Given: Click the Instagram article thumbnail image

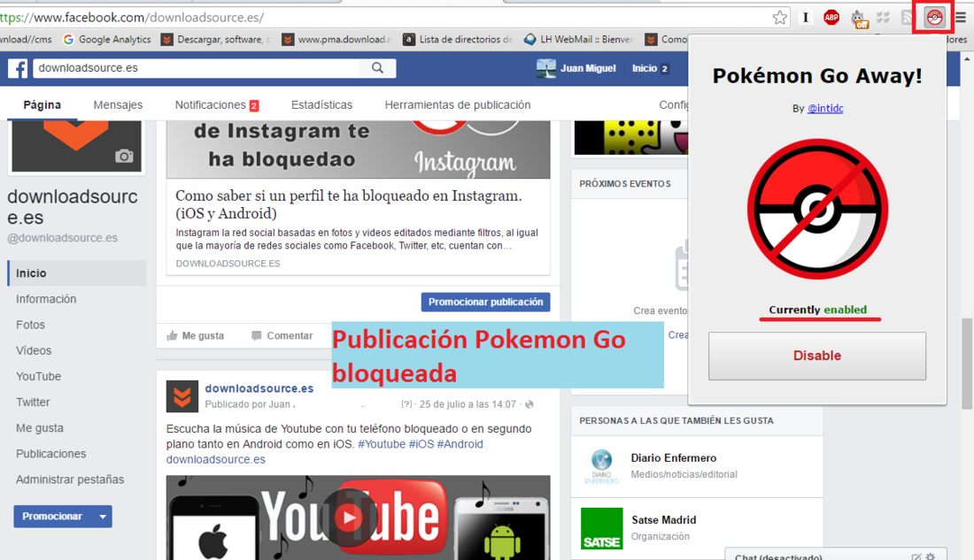Looking at the screenshot, I should (358, 149).
